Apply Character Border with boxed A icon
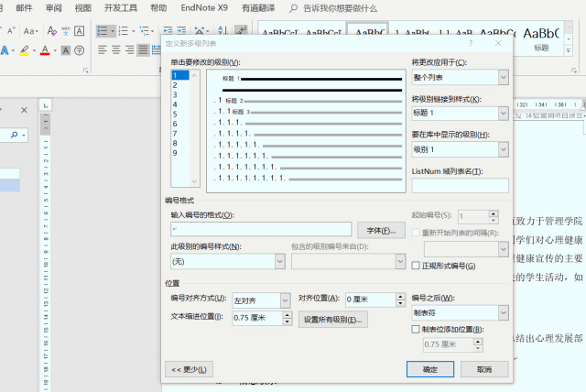Image resolution: width=586 pixels, height=392 pixels. pyautogui.click(x=80, y=31)
